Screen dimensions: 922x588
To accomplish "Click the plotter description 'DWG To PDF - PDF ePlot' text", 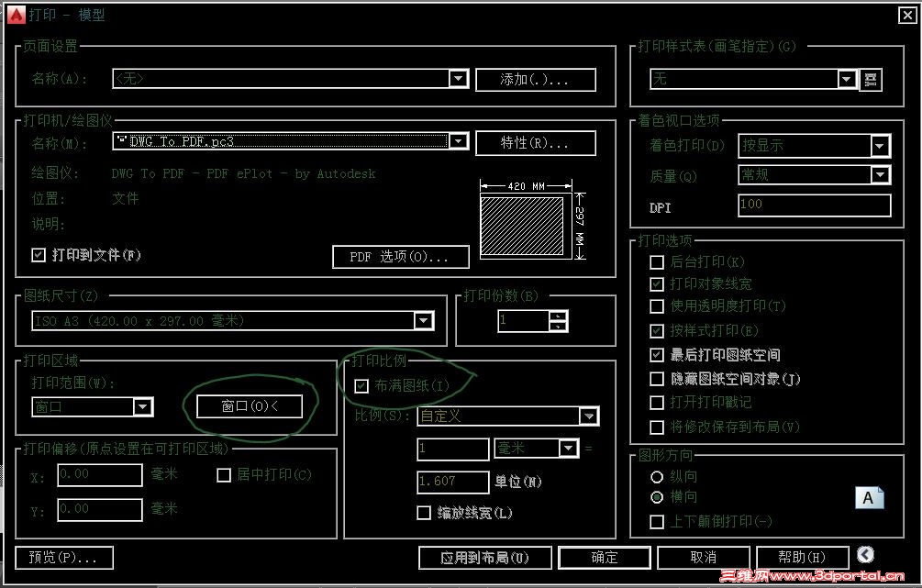I will pos(243,174).
